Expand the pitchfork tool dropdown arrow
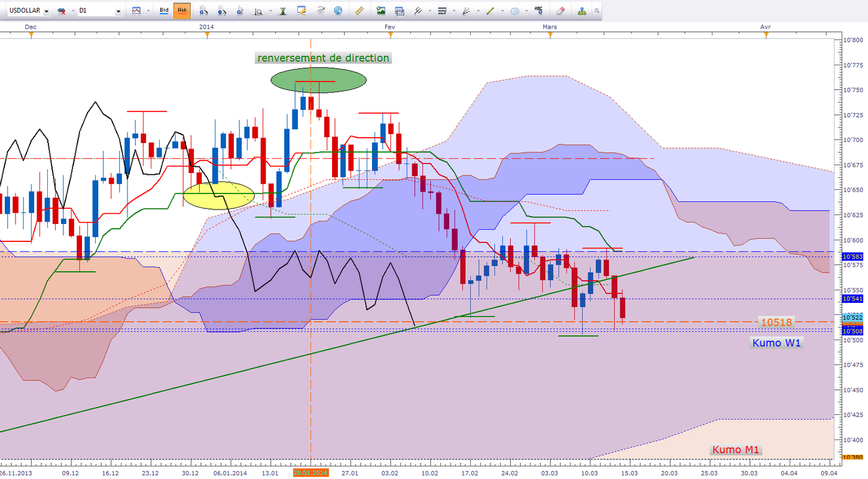This screenshot has width=868, height=479. tap(431, 11)
